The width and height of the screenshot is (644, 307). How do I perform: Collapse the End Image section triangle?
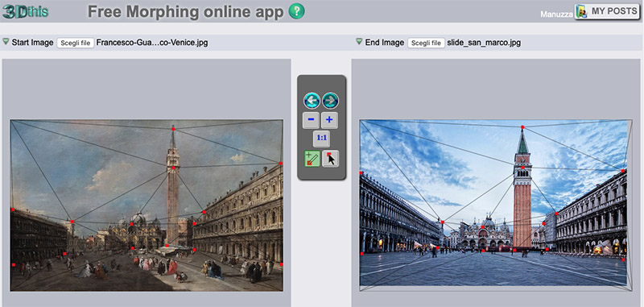coord(359,42)
